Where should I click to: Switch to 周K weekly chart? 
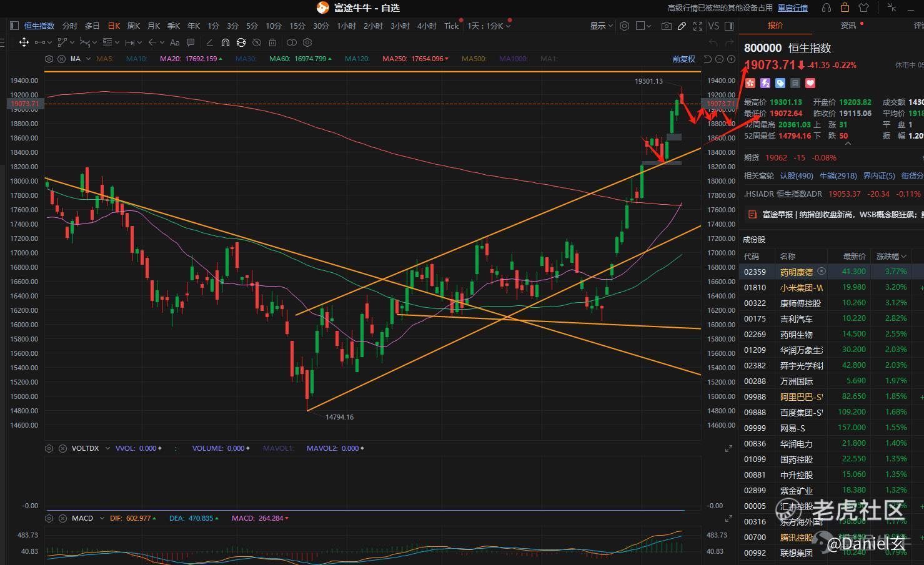click(134, 26)
